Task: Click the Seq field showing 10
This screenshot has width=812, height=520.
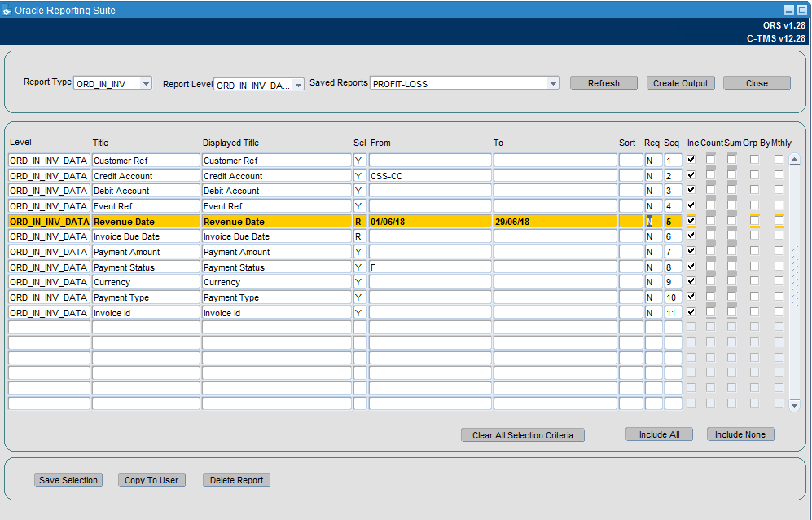Action: [x=674, y=297]
